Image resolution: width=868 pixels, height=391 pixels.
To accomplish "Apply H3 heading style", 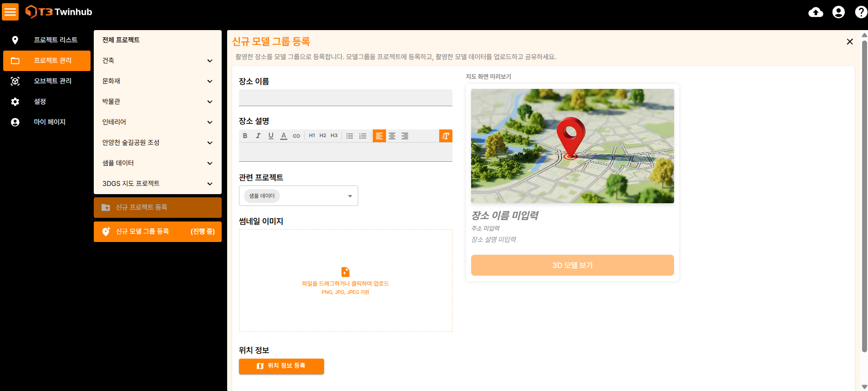I will click(334, 136).
